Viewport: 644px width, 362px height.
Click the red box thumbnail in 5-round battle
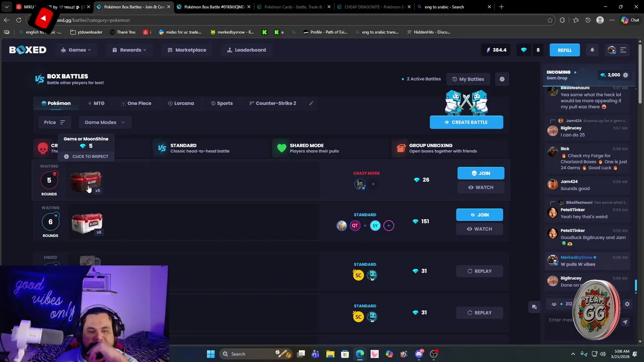86,182
